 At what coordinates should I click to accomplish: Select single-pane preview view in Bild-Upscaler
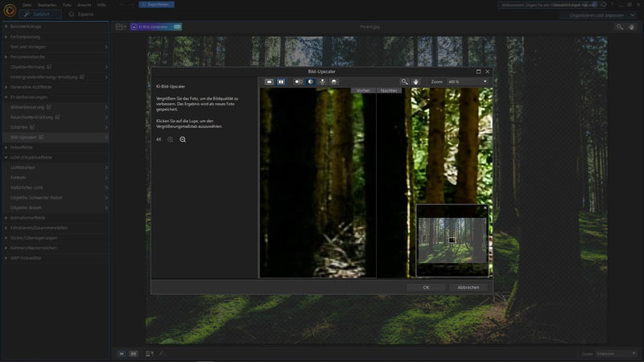[x=270, y=81]
